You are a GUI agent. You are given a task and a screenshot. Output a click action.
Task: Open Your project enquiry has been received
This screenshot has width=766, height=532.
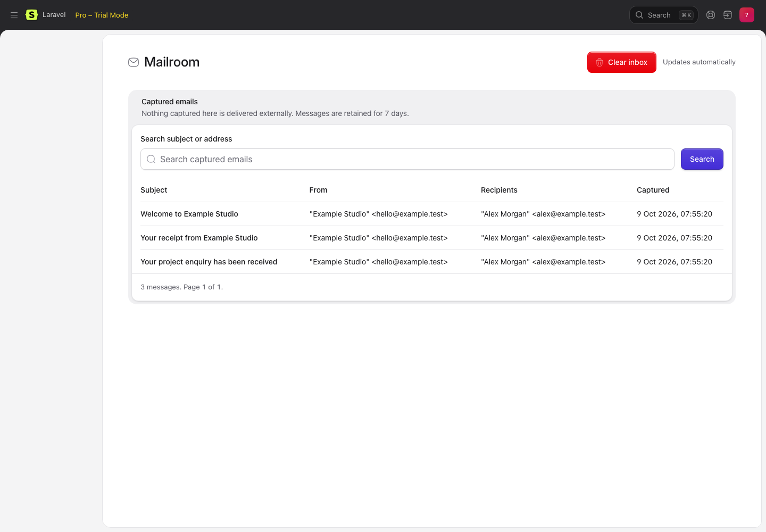click(x=209, y=262)
